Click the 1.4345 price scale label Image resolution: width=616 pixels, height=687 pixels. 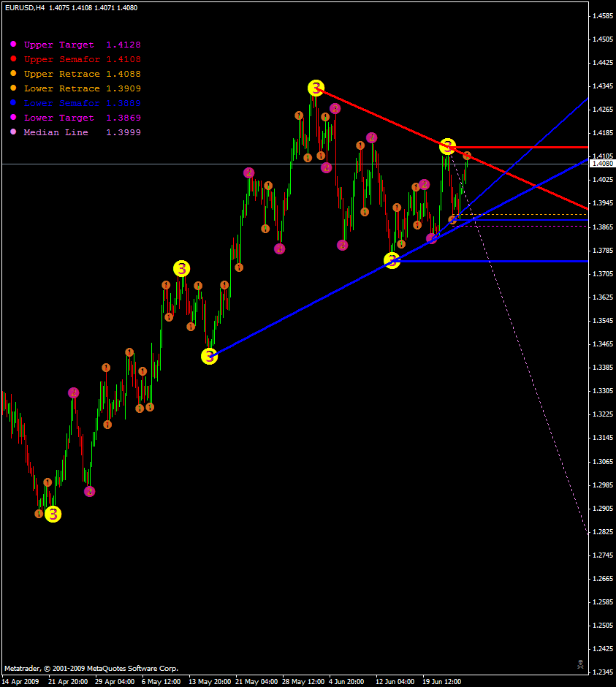603,86
